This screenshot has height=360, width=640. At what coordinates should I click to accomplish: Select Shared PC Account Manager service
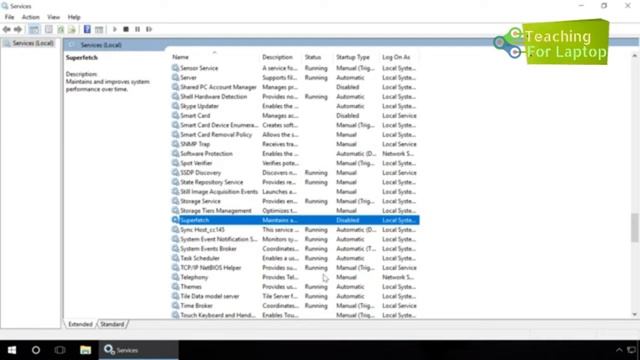(295, 87)
